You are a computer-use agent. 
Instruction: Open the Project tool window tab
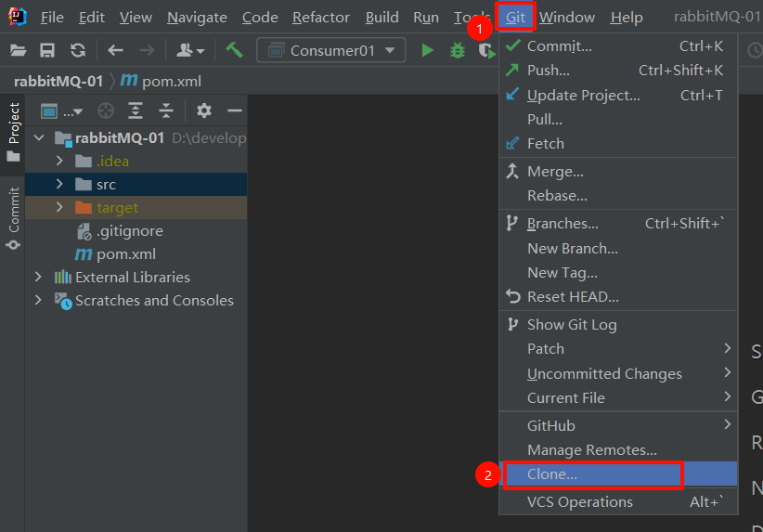coord(14,132)
